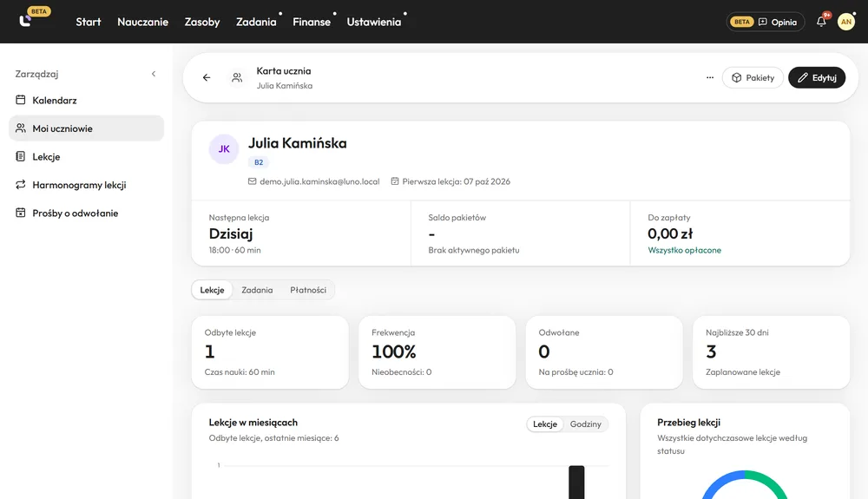
Task: Switch to the Płatności tab
Action: tap(308, 290)
